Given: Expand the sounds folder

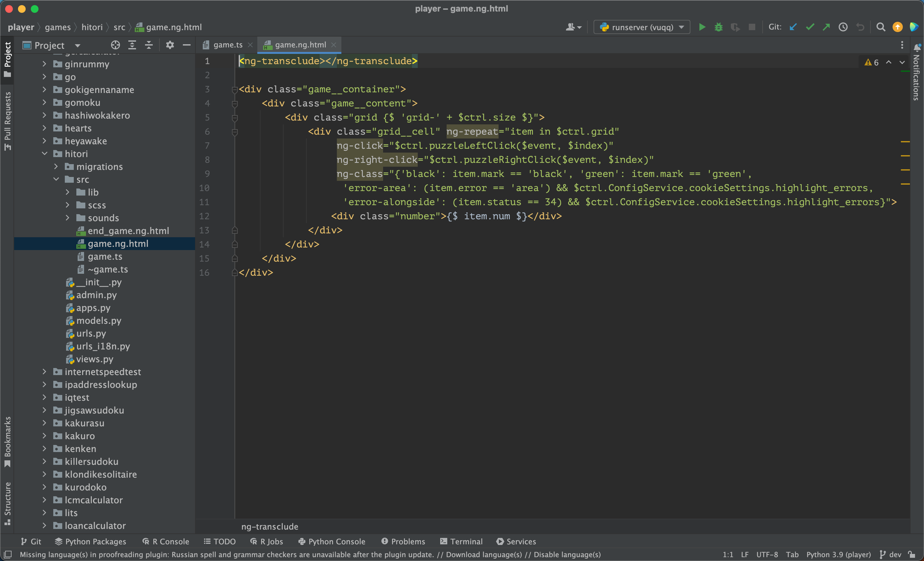Looking at the screenshot, I should tap(67, 218).
